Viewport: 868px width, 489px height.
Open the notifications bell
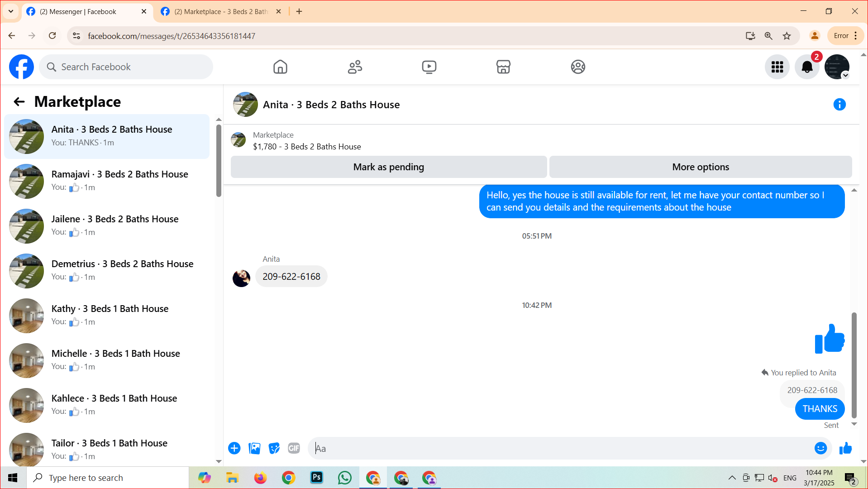pos(807,67)
